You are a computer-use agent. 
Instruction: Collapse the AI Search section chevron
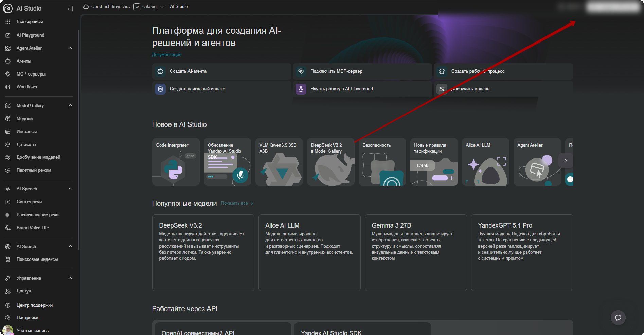(x=70, y=247)
